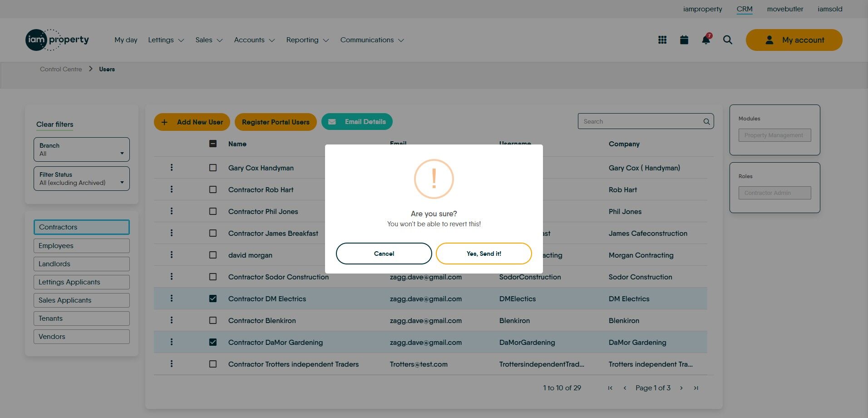
Task: Go to last page of users
Action: [x=696, y=388]
